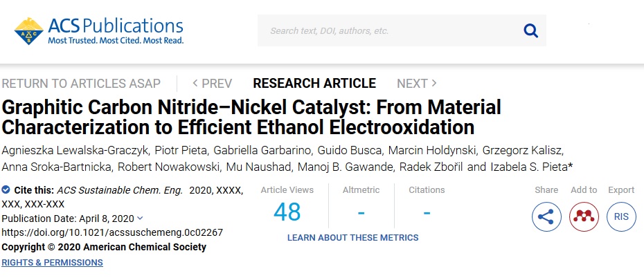Expand the Publication Date chevron
Image resolution: width=644 pixels, height=278 pixels.
140,218
